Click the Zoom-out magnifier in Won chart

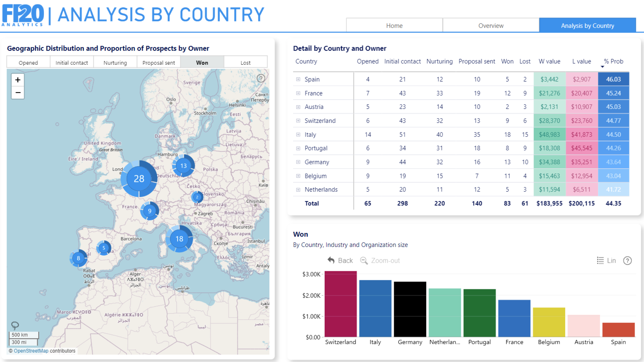coord(364,260)
